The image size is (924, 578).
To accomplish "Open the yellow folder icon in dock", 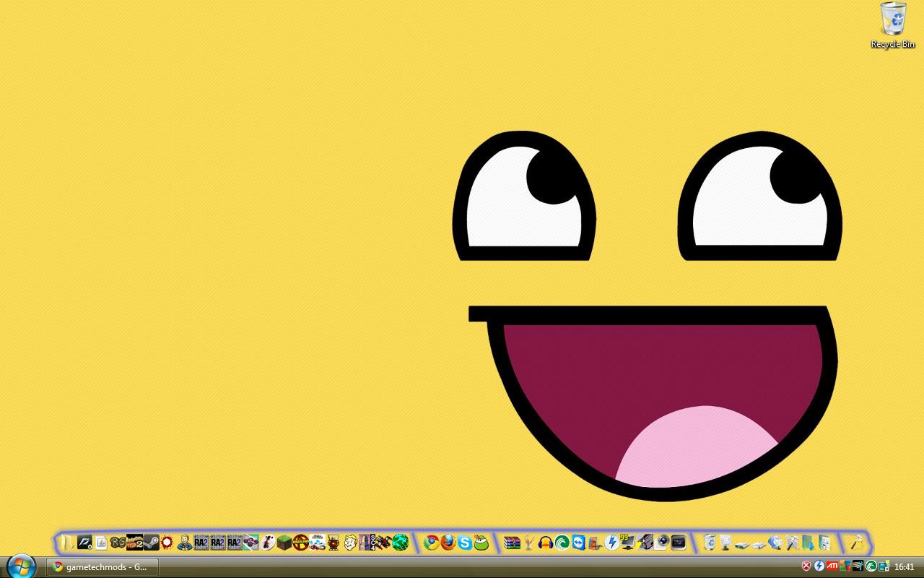I will tap(67, 542).
